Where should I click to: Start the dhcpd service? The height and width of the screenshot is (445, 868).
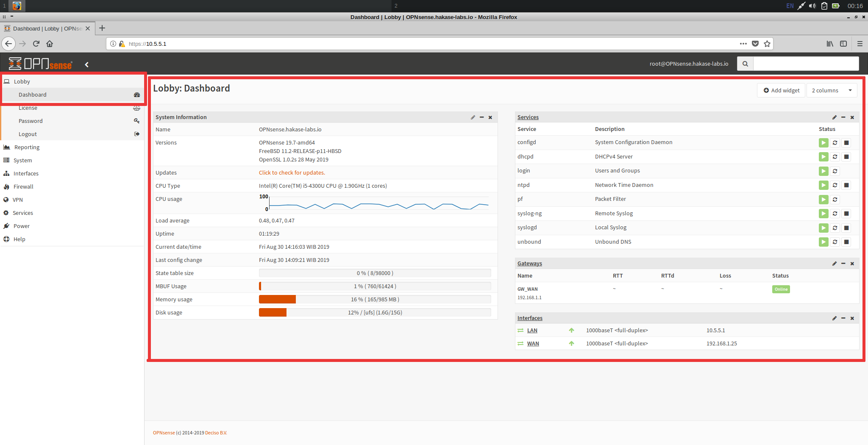[823, 157]
